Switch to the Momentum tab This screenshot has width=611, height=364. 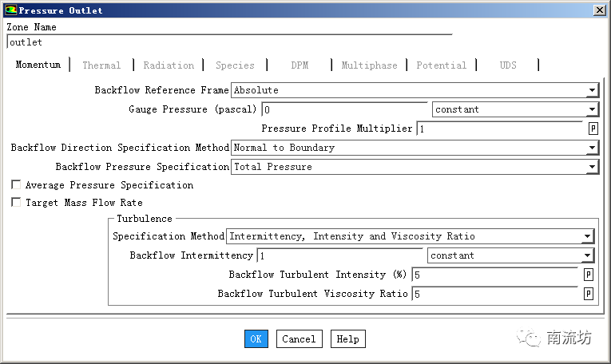pyautogui.click(x=38, y=65)
